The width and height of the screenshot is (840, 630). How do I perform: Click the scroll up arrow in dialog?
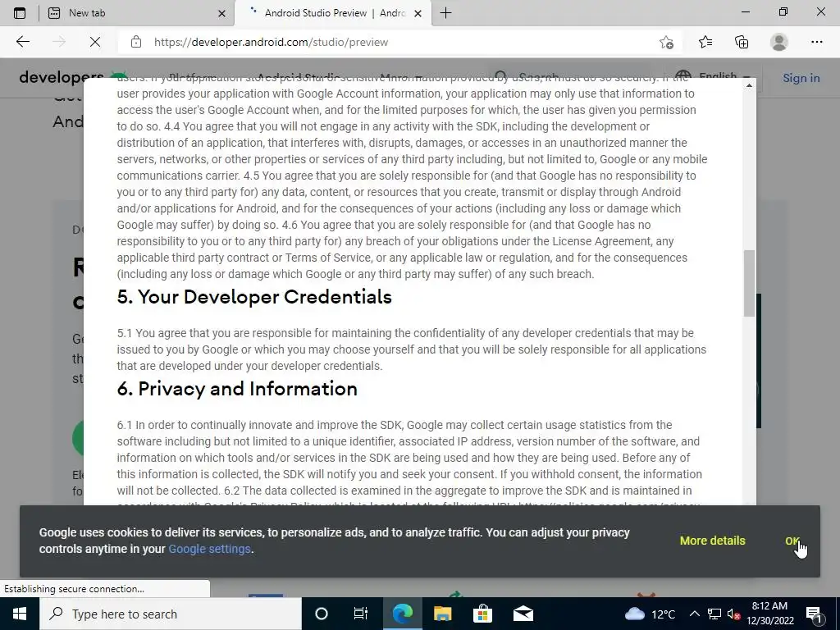pos(749,85)
